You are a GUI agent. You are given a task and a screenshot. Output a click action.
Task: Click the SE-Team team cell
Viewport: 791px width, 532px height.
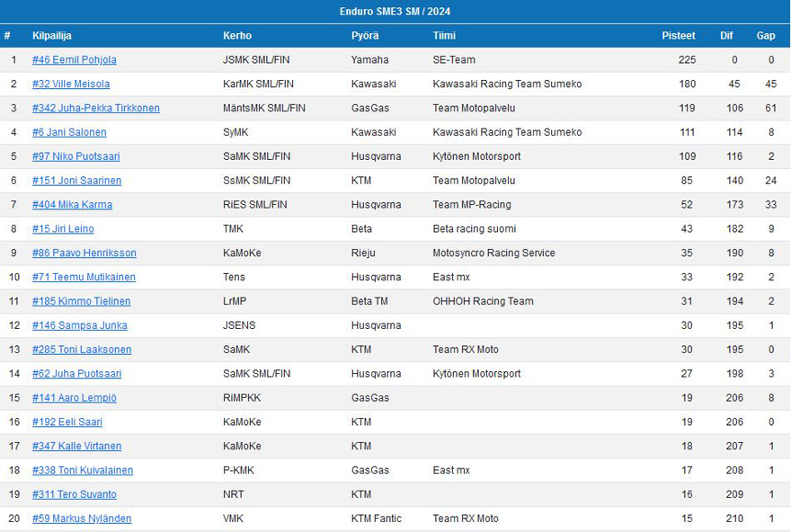[454, 59]
